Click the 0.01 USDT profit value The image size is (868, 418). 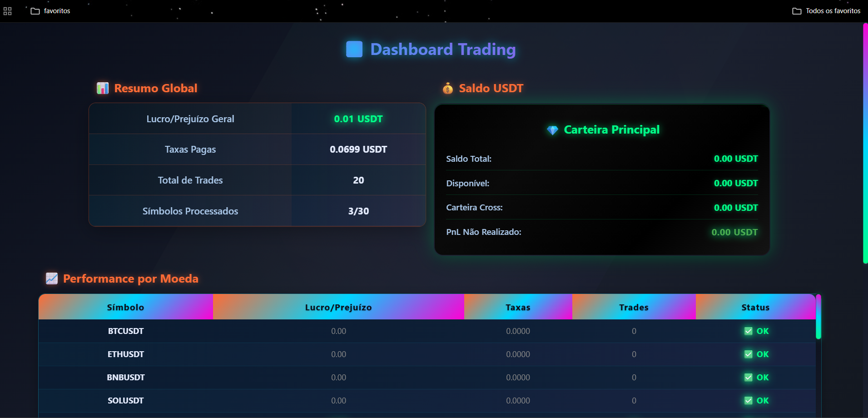(x=358, y=119)
